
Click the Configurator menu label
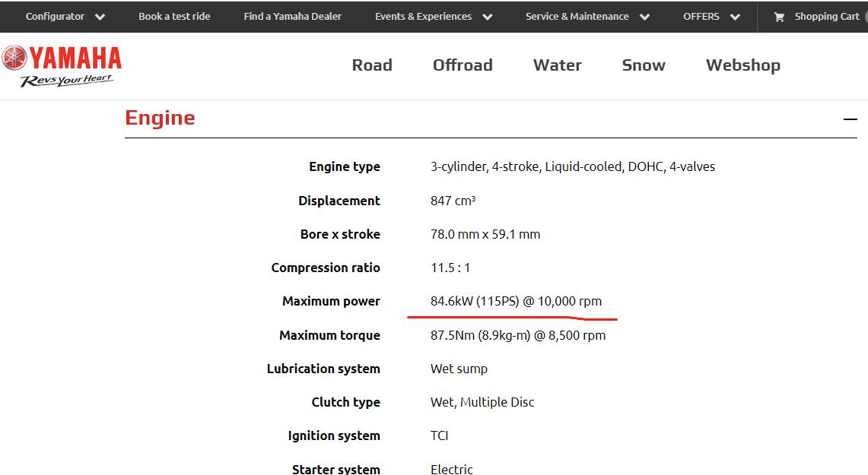click(55, 17)
